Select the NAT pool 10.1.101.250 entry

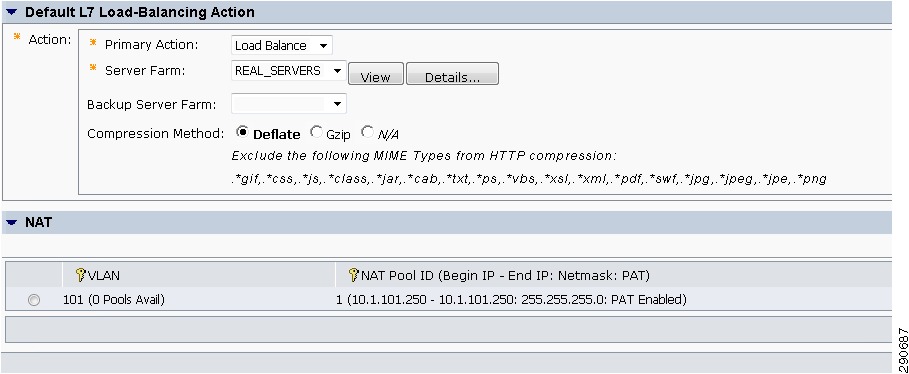(511, 300)
